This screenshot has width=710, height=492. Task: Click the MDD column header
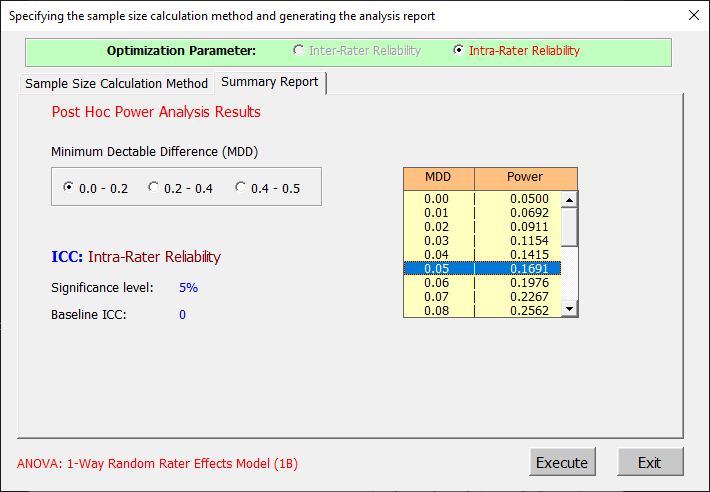[x=438, y=178]
